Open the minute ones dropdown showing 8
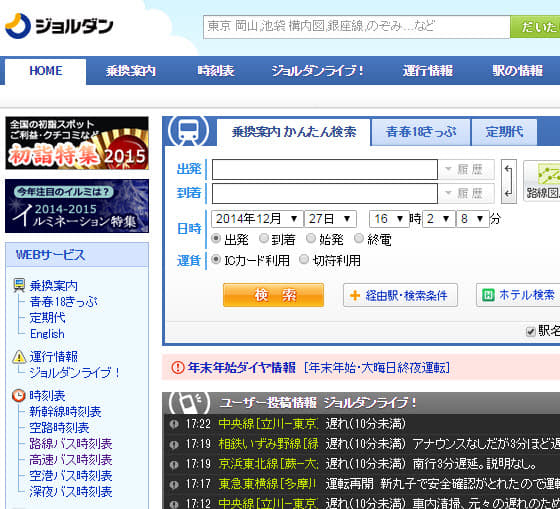 point(473,219)
